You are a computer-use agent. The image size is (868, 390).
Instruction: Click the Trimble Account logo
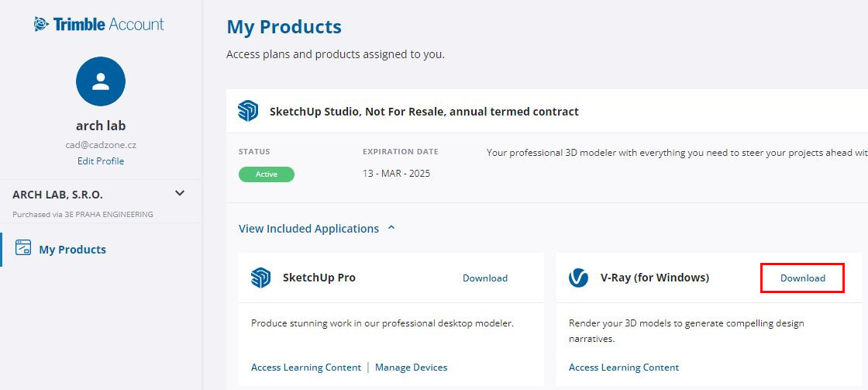[99, 24]
